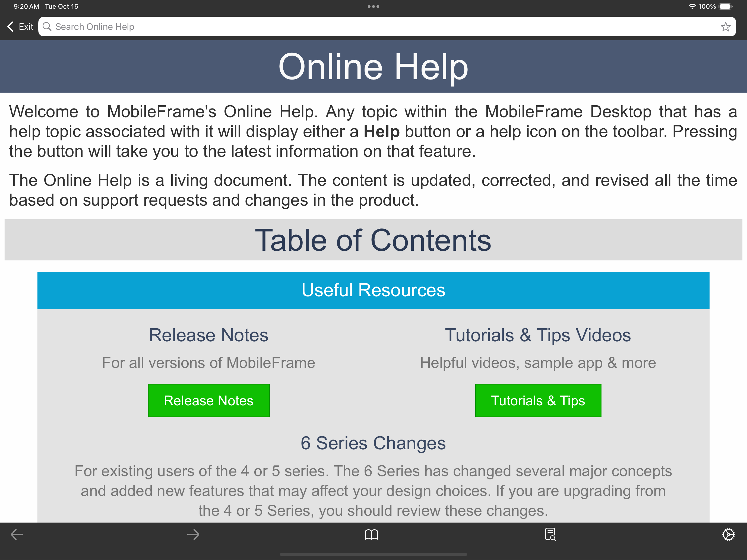Tap "Helpful videos, sample app & more" text

point(538,363)
